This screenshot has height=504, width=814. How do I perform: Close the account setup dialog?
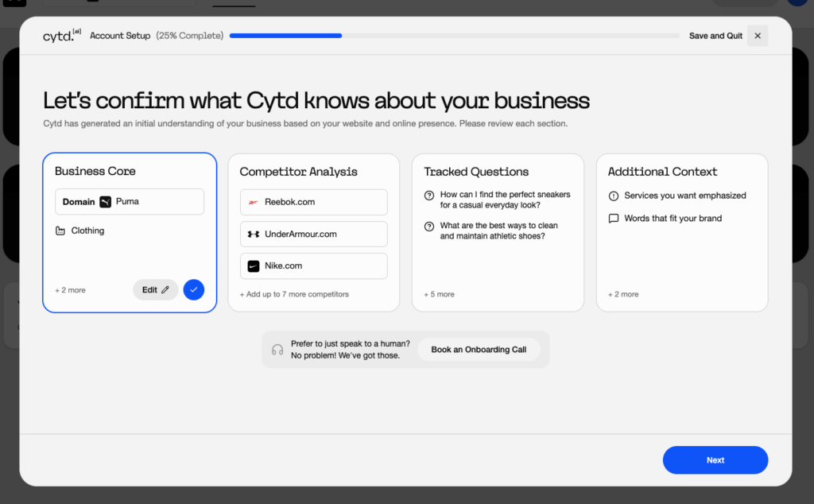[x=758, y=36]
